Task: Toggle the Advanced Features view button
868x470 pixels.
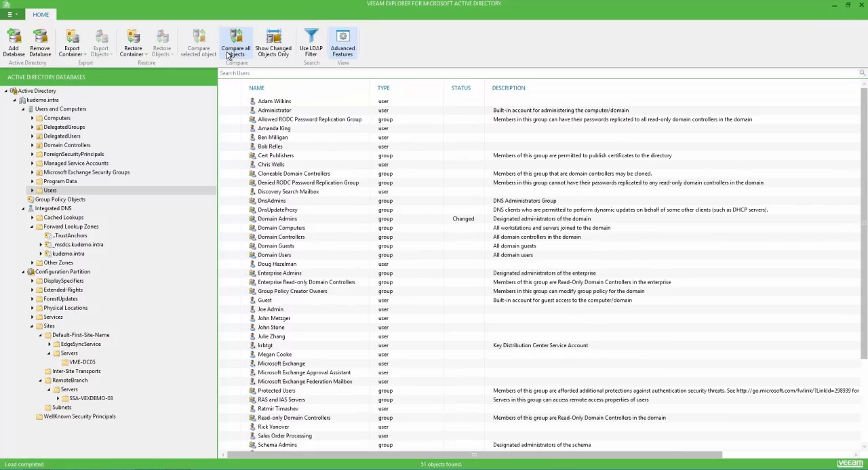Action: 342,43
